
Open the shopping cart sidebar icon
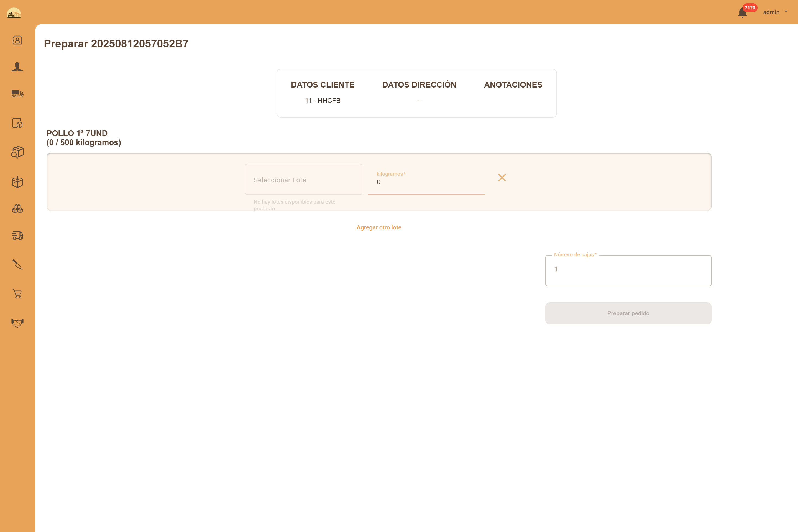(17, 294)
